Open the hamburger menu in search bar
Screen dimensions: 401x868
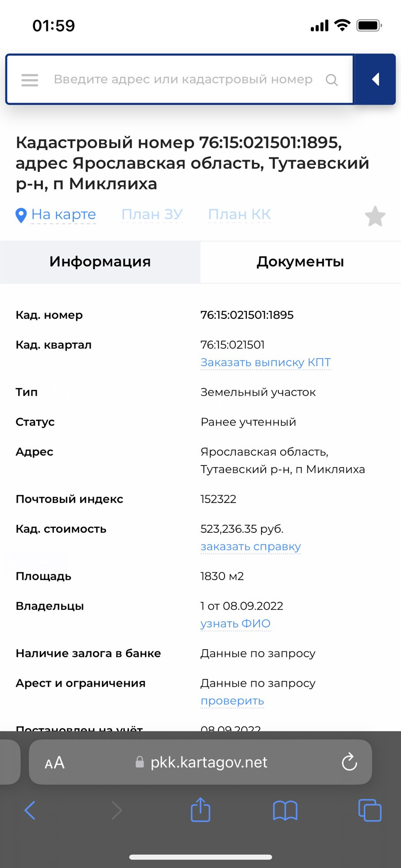(x=30, y=80)
